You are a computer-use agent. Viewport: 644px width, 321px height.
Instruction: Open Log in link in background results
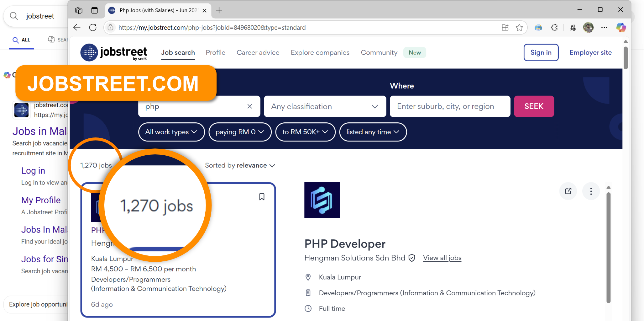[x=33, y=171]
